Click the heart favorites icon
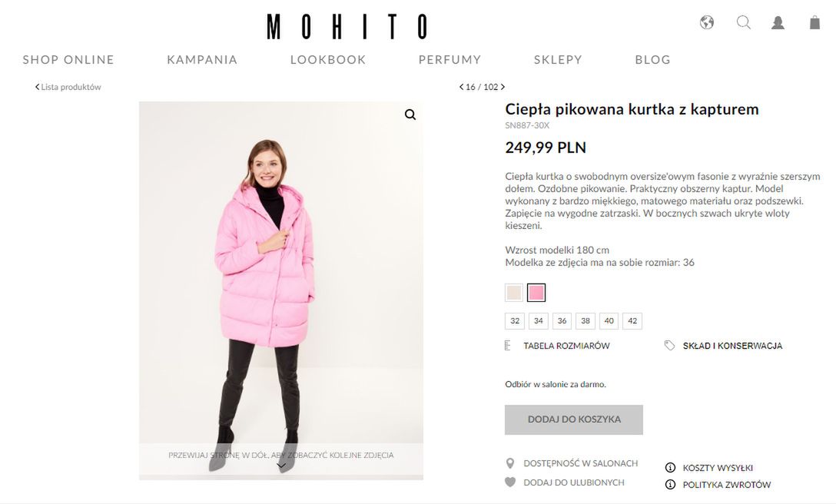The image size is (836, 504). point(510,482)
